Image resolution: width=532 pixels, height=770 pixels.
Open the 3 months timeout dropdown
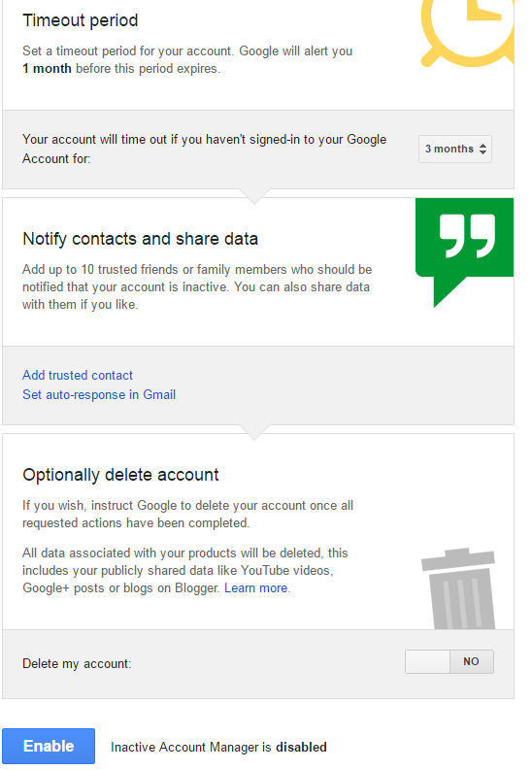pyautogui.click(x=455, y=149)
